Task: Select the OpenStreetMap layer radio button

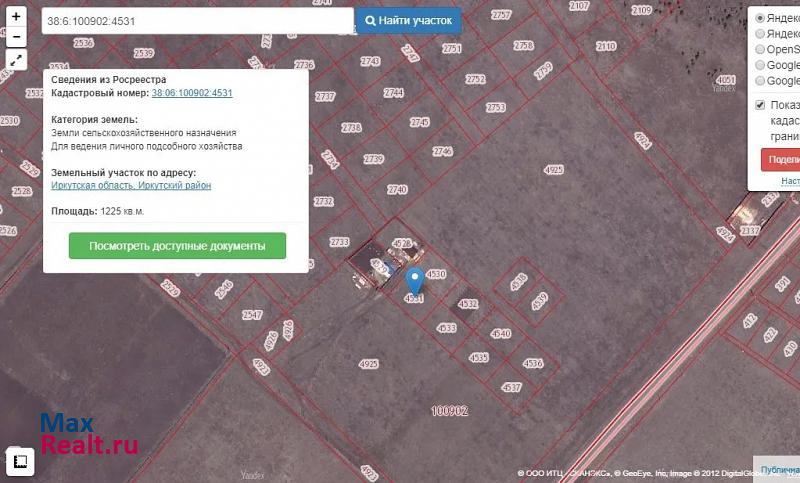Action: 761,49
